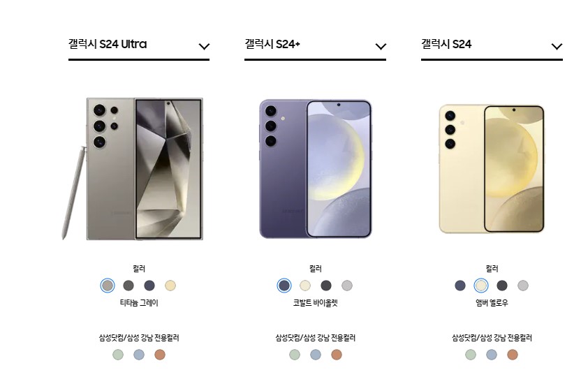Select the light gray swatch for S24+

click(347, 286)
